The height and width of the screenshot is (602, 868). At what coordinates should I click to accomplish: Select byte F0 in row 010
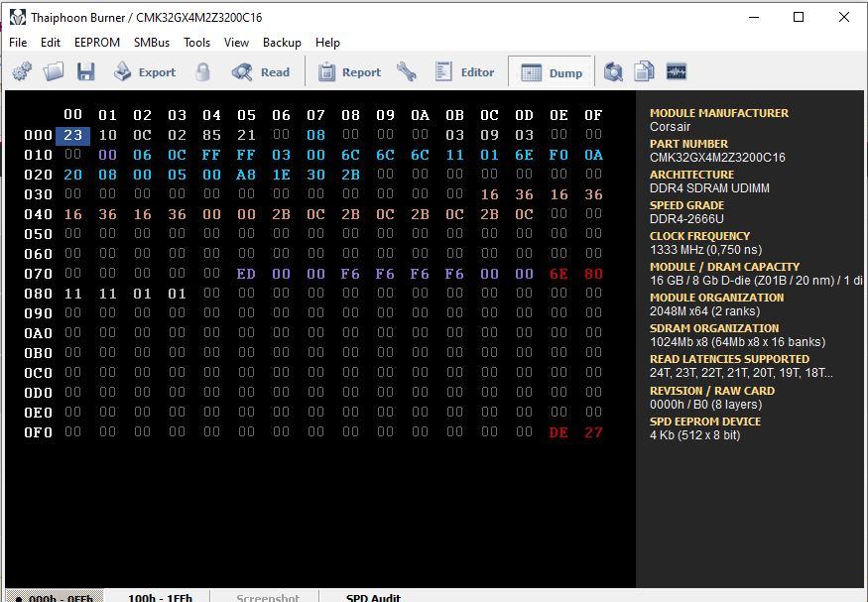pyautogui.click(x=558, y=155)
